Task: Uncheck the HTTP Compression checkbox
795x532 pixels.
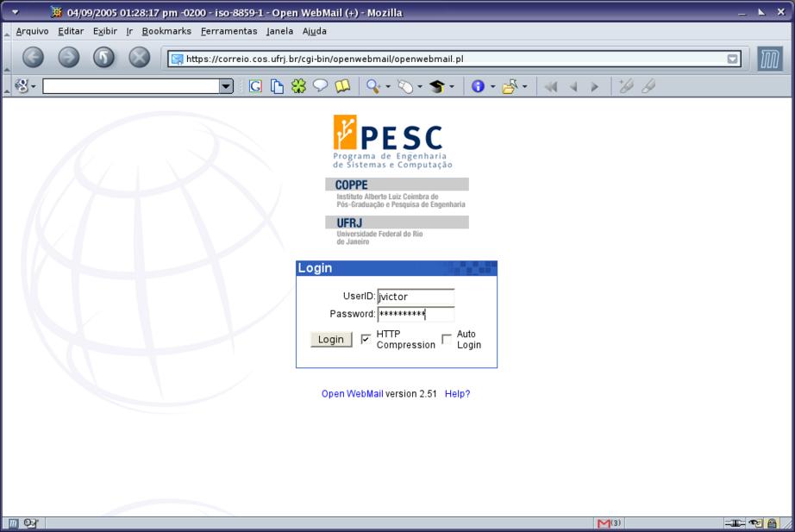Action: point(366,339)
